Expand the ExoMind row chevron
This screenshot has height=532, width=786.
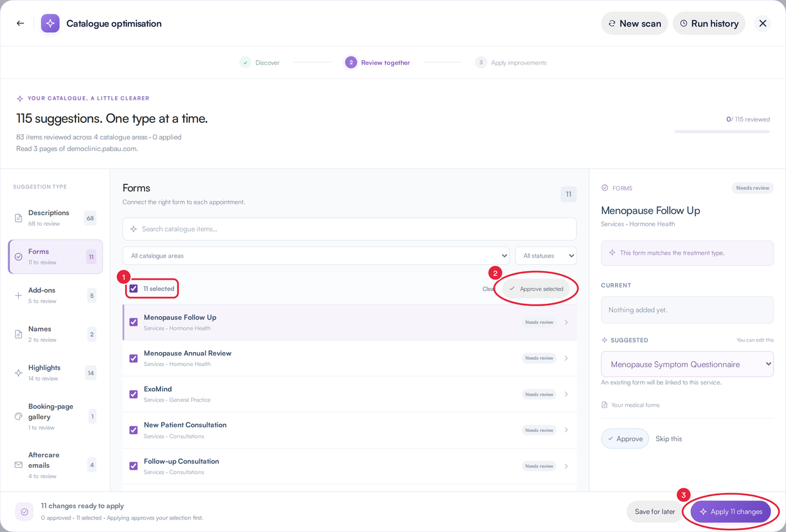(x=566, y=394)
